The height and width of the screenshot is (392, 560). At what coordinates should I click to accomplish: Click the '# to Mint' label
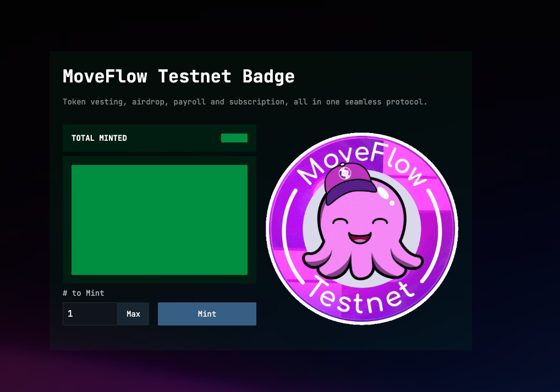click(x=84, y=293)
